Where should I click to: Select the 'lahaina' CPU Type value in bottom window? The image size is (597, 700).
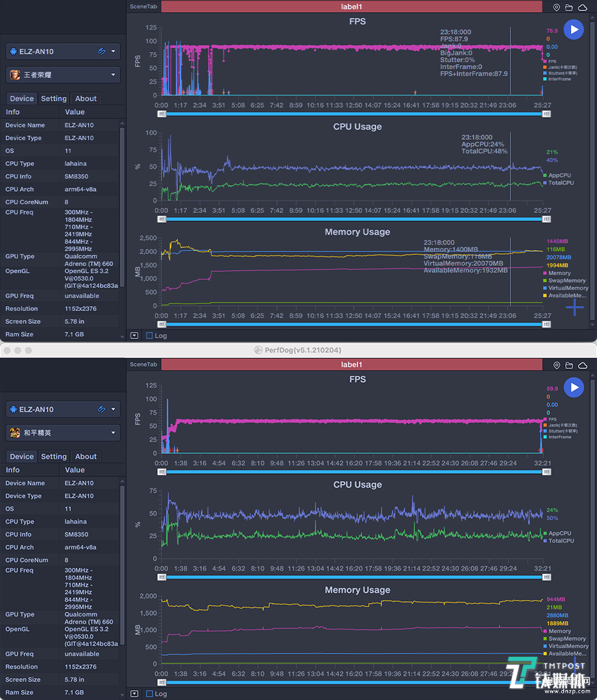pos(76,522)
